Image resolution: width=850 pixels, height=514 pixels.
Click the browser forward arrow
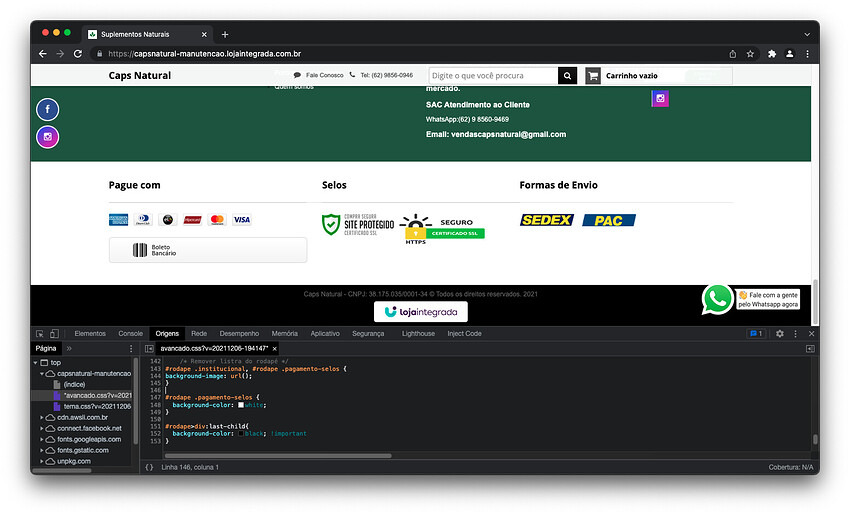[60, 54]
